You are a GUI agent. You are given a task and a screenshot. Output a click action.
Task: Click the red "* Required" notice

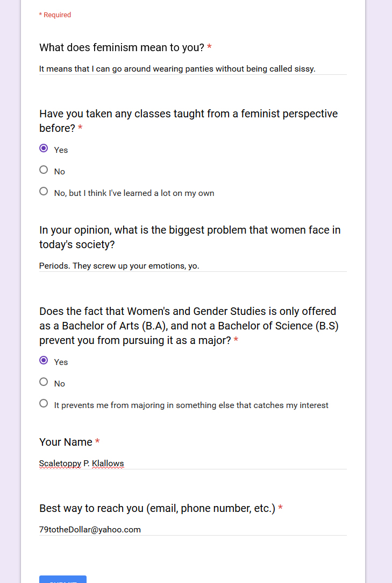[x=55, y=15]
